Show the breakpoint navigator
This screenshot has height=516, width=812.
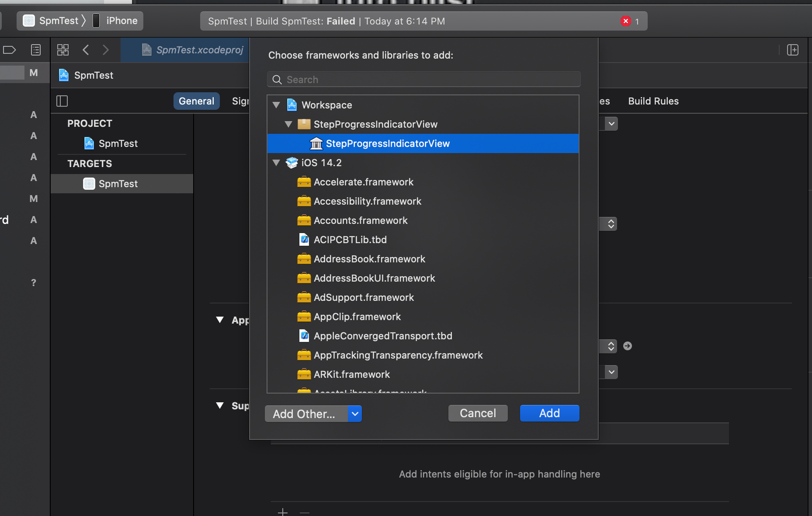9,50
